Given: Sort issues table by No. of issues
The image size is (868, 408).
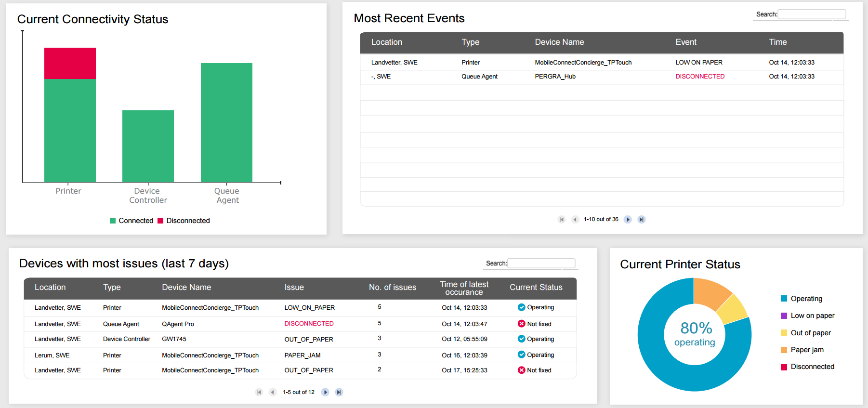Looking at the screenshot, I should [392, 288].
